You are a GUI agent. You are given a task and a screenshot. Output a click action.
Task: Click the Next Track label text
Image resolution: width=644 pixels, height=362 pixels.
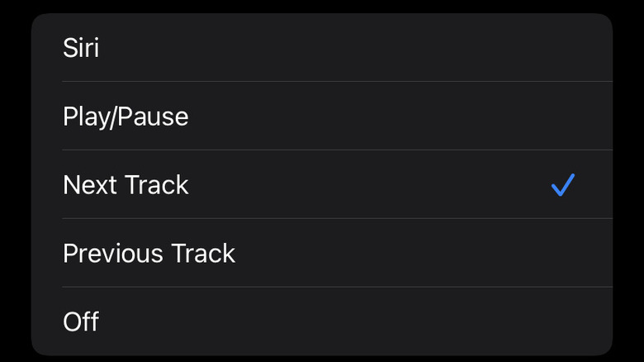125,185
